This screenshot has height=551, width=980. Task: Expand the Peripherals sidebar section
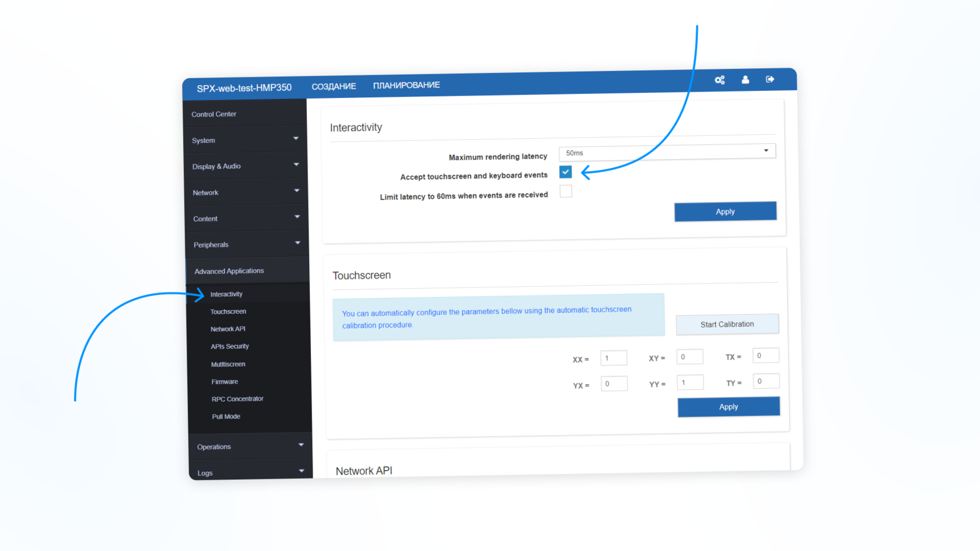tap(247, 244)
